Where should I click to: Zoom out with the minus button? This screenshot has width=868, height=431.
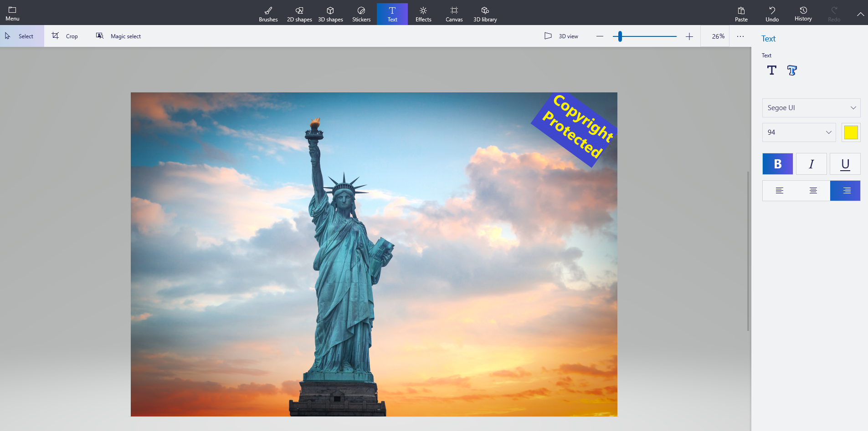point(600,36)
